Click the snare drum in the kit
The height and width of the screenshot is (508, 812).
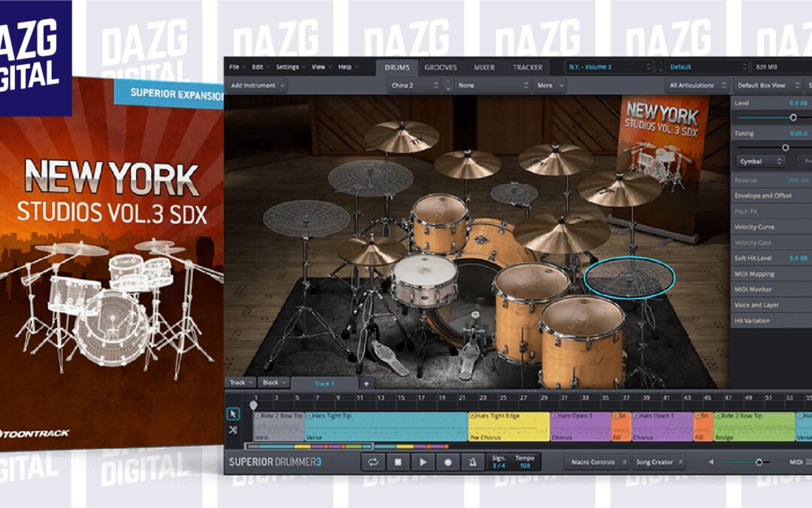coord(425,280)
